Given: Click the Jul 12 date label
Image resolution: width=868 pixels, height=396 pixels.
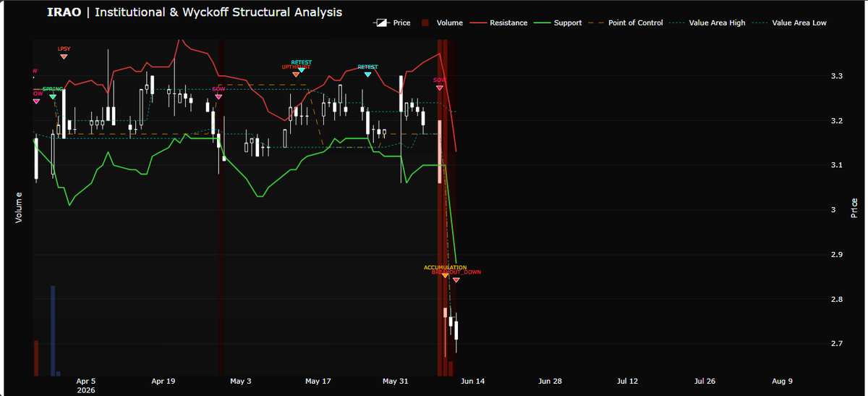Looking at the screenshot, I should 627,381.
